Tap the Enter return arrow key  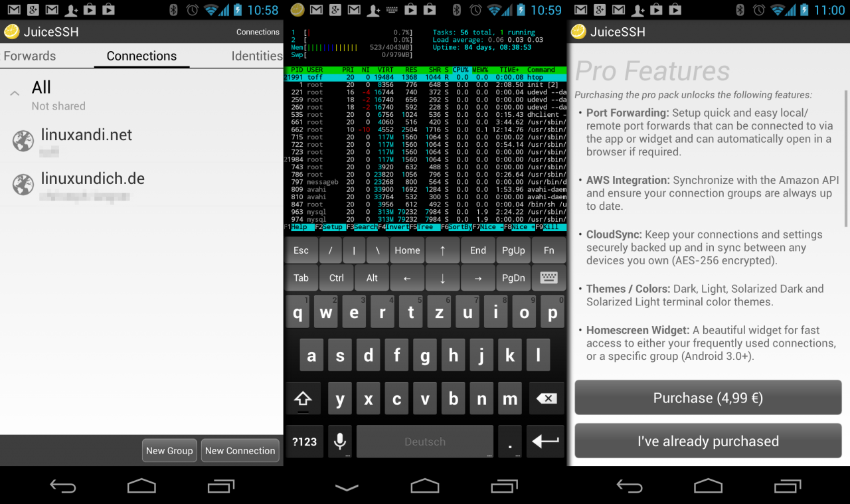click(x=546, y=441)
